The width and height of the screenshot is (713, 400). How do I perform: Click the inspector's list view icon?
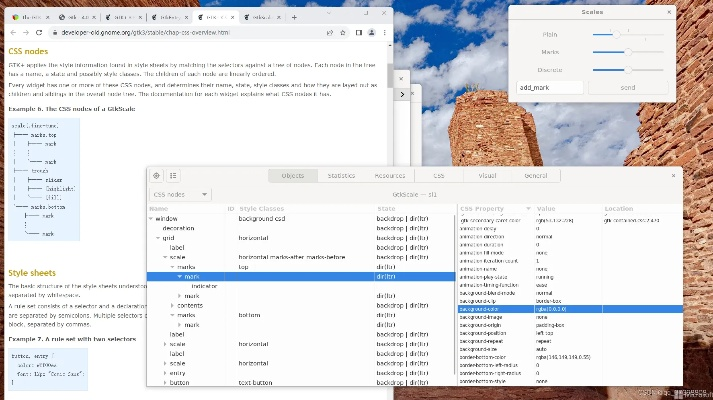171,175
